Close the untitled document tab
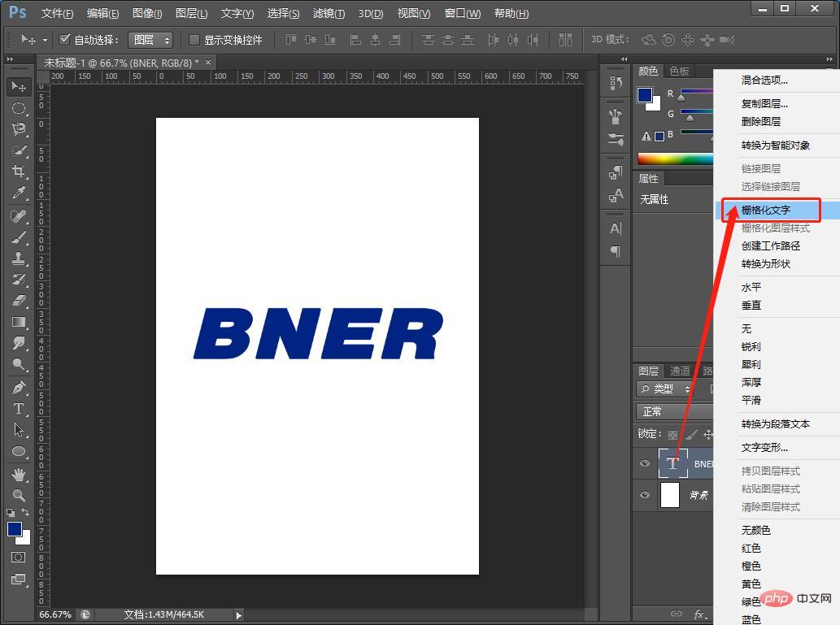The width and height of the screenshot is (840, 625). 208,62
